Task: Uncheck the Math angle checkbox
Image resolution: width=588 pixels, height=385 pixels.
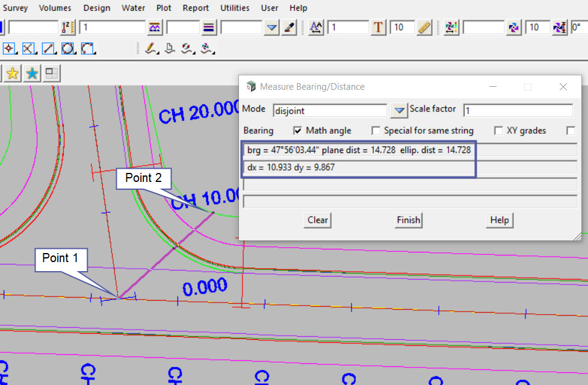Action: (x=297, y=131)
